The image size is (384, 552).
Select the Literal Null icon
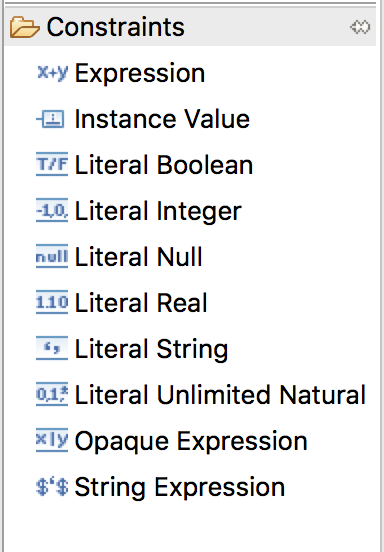pyautogui.click(x=52, y=257)
